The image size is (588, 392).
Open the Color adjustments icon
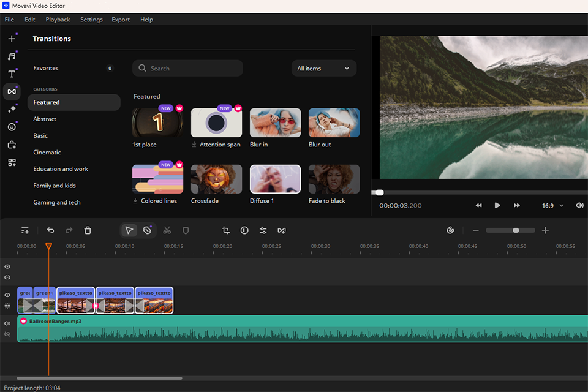pyautogui.click(x=244, y=230)
